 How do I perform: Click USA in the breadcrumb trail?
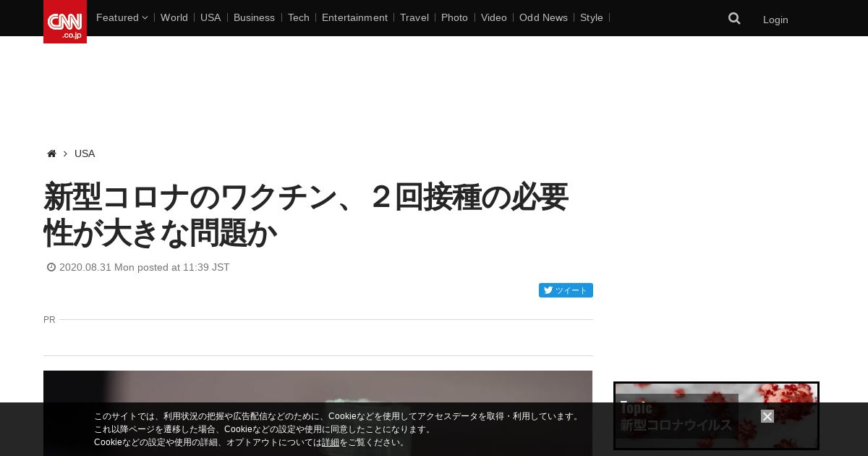(85, 153)
